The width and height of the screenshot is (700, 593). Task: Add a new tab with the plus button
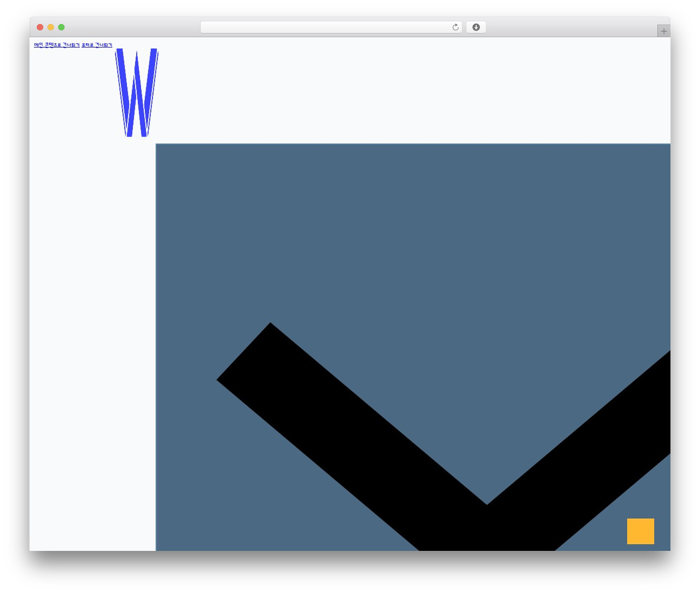click(664, 31)
